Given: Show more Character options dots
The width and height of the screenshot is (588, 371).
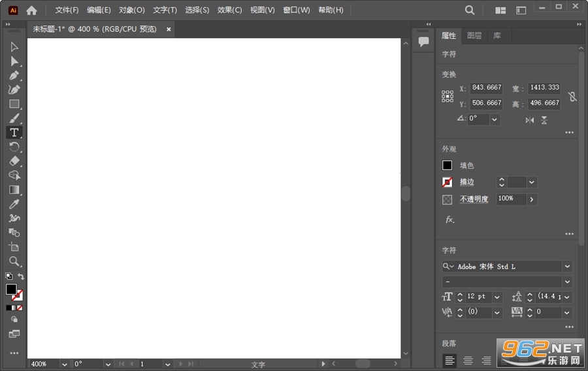Looking at the screenshot, I should click(x=569, y=327).
